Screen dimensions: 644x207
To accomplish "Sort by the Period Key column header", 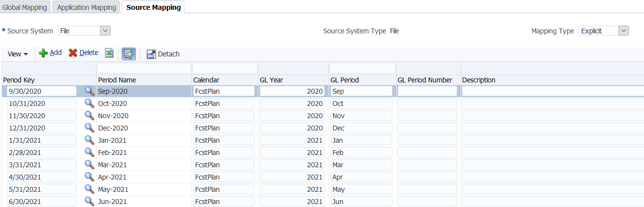I will tap(19, 80).
